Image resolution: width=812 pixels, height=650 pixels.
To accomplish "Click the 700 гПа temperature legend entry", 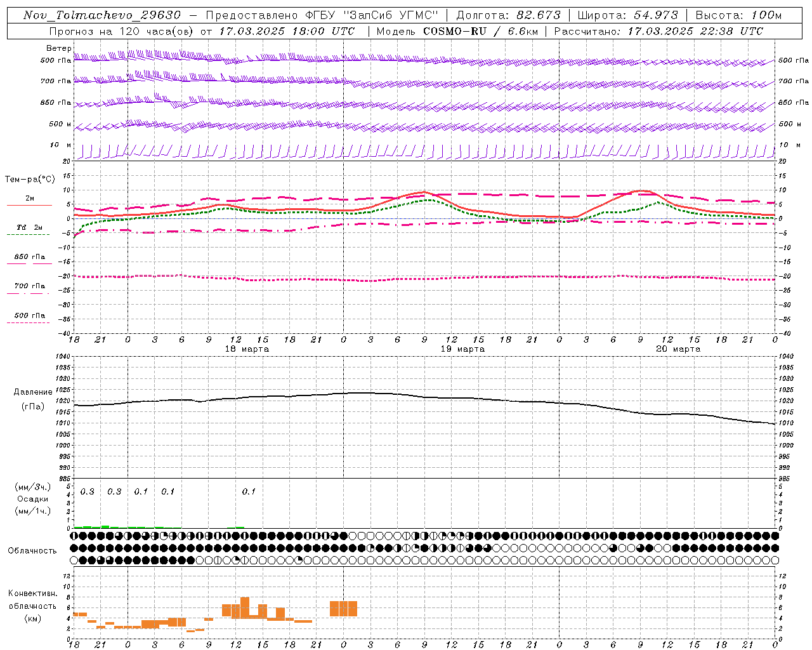I will point(30,286).
